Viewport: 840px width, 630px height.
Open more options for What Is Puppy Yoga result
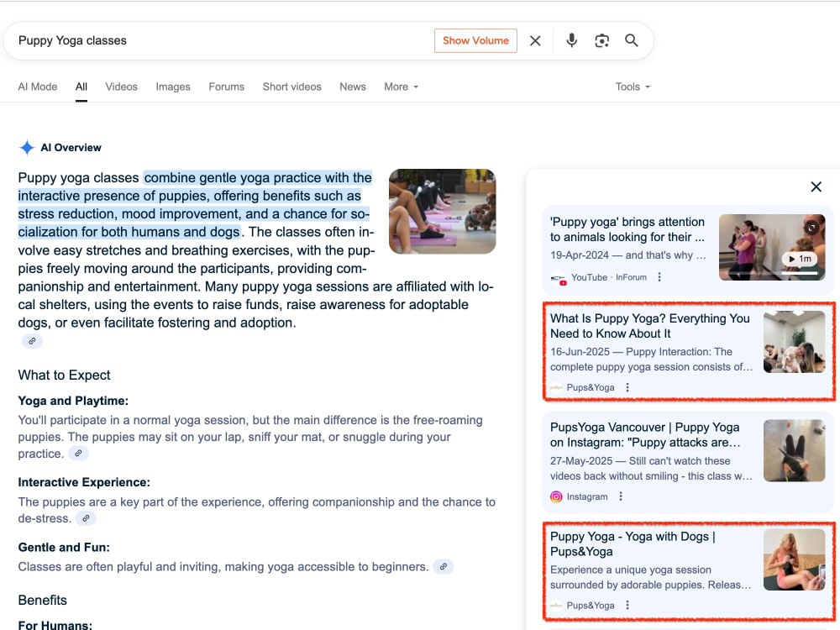tap(627, 387)
